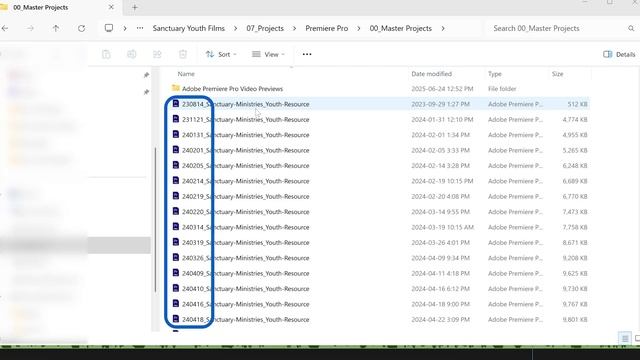Click date 2025-06-24 12:52 PM

point(442,89)
